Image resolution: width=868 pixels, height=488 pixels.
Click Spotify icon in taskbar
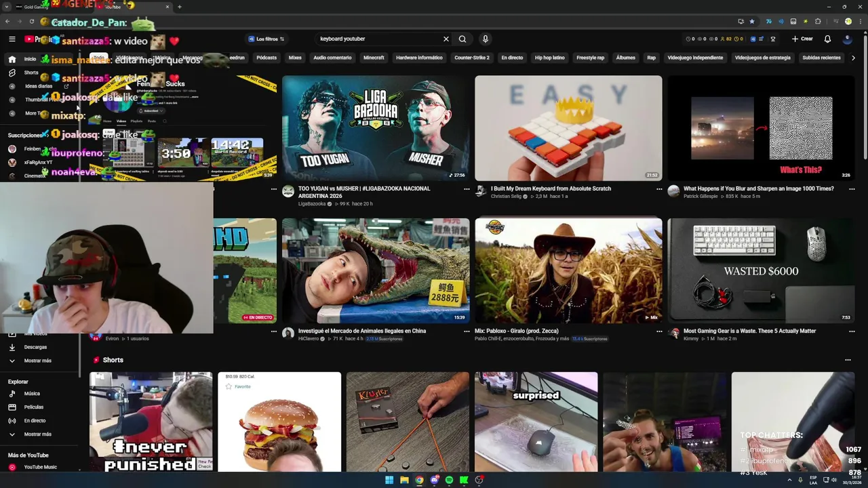click(x=449, y=481)
